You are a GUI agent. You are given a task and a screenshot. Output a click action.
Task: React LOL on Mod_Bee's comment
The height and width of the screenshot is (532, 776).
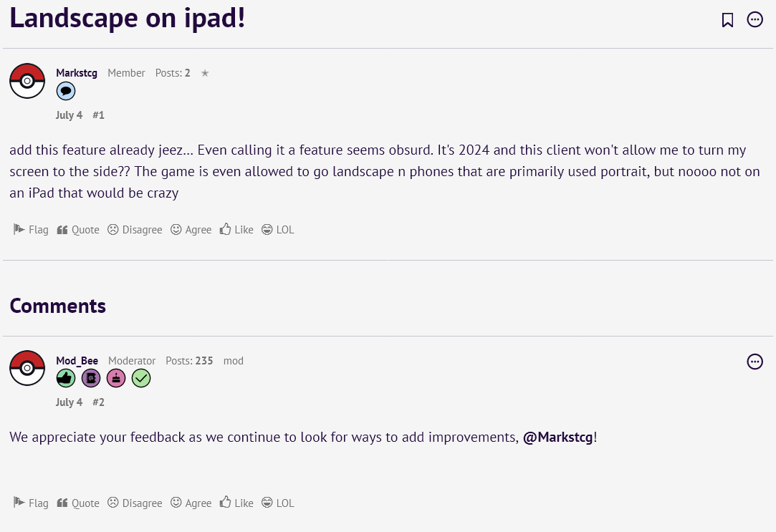pyautogui.click(x=277, y=503)
